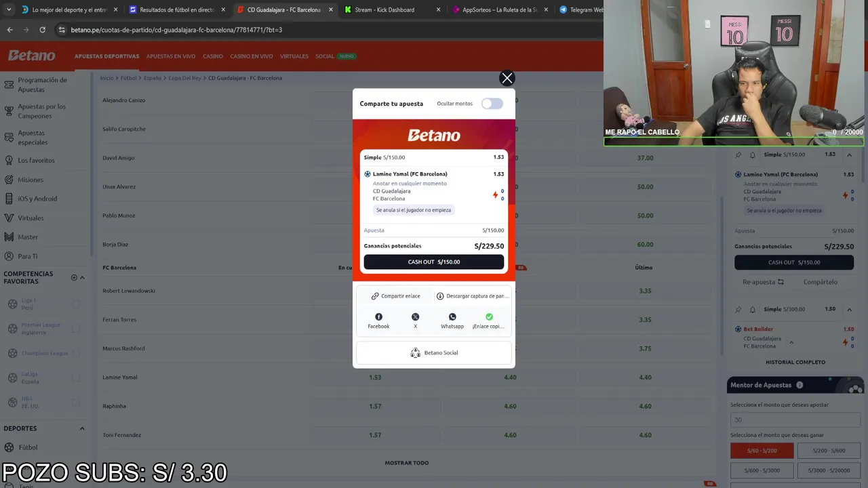Screen dimensions: 868x488
Task: Collapse the Deportes section
Action: tap(82, 428)
